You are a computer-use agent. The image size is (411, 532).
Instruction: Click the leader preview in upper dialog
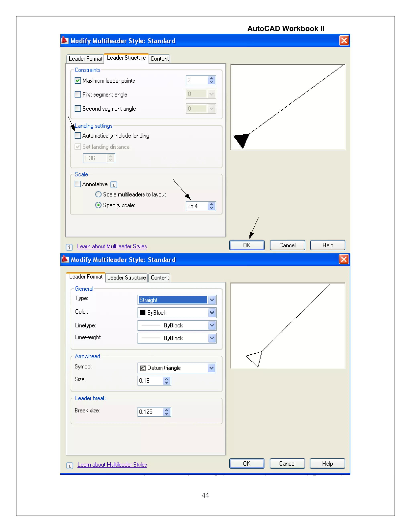pos(288,107)
